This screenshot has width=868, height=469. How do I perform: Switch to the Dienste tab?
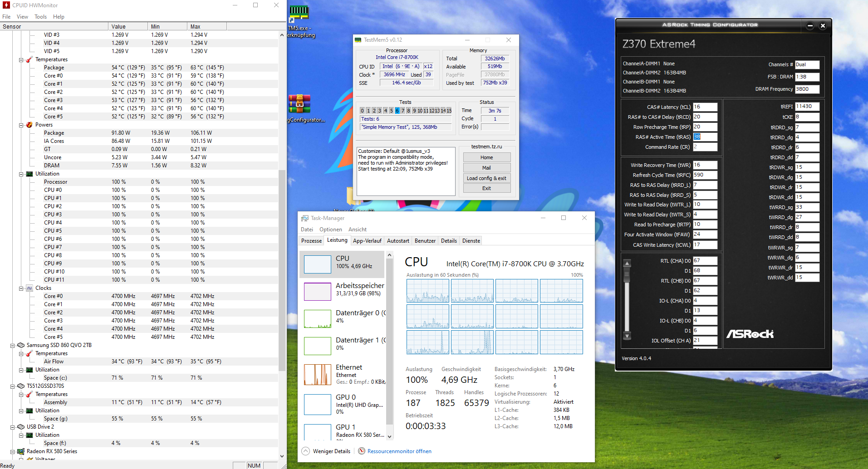(471, 241)
